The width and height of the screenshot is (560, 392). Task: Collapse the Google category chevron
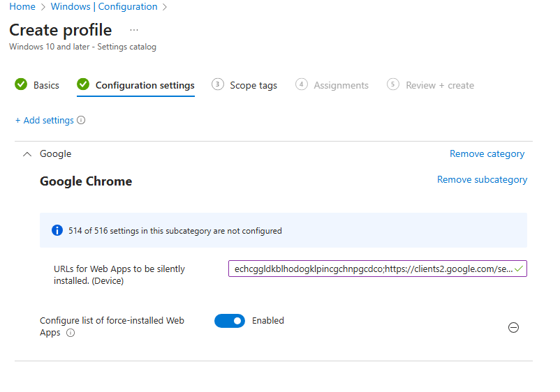coord(27,154)
